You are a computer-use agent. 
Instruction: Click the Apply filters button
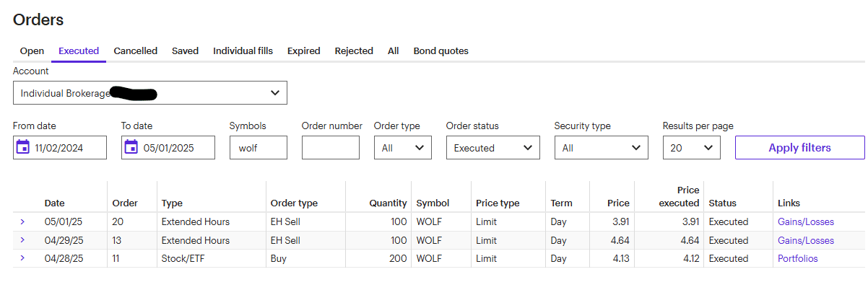point(799,148)
